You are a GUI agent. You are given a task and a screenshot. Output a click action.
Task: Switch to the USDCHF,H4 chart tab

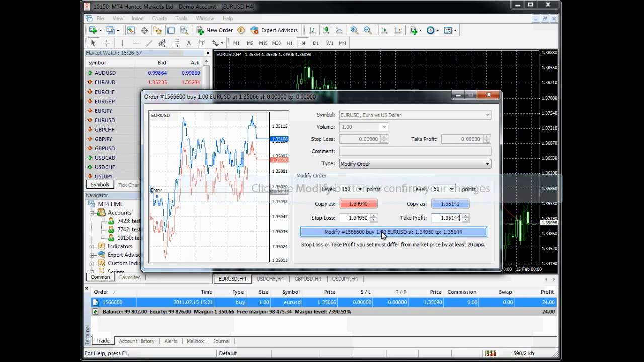pyautogui.click(x=270, y=278)
